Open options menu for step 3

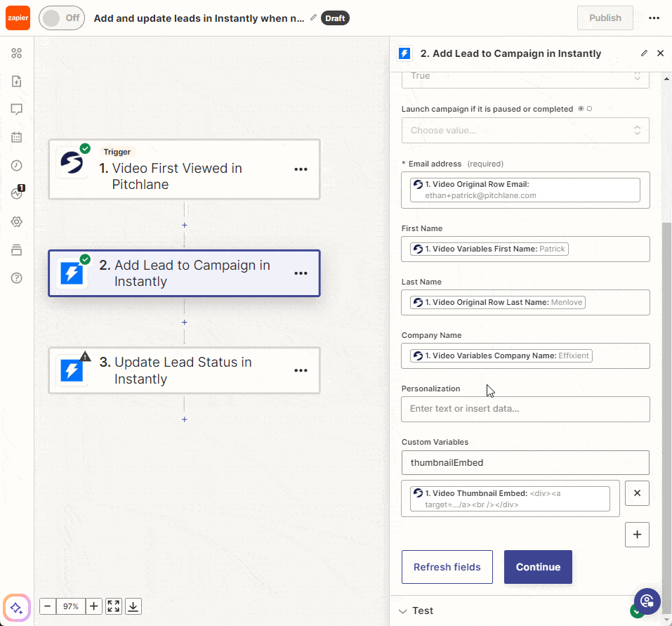(301, 370)
